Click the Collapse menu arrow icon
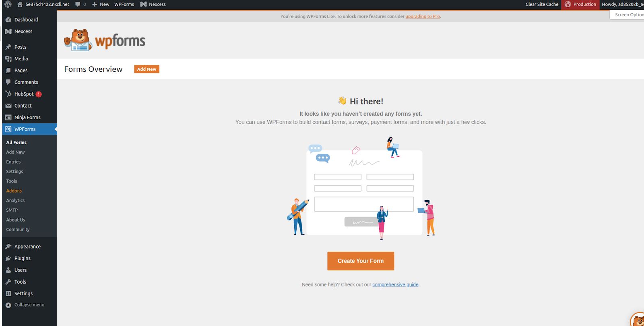Viewport: 644px width, 326px height. coord(8,305)
